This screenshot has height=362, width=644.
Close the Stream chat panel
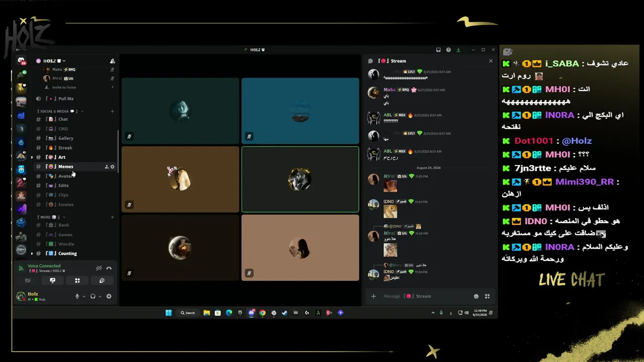491,61
